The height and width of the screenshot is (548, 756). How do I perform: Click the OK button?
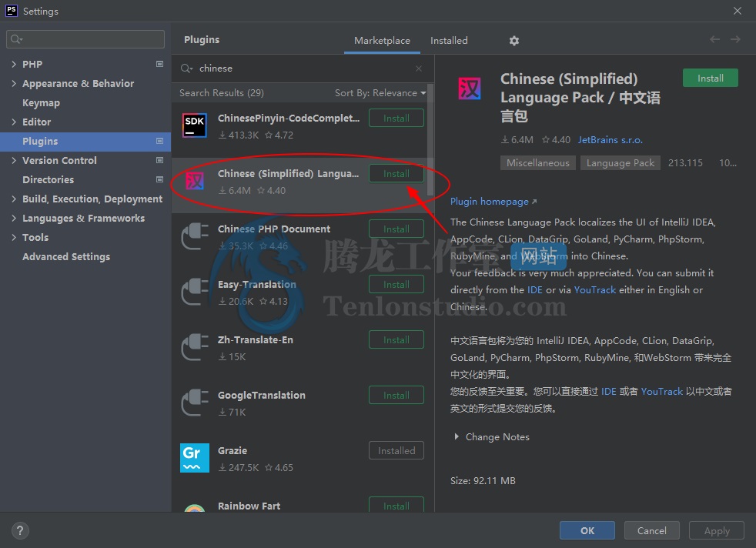[587, 530]
